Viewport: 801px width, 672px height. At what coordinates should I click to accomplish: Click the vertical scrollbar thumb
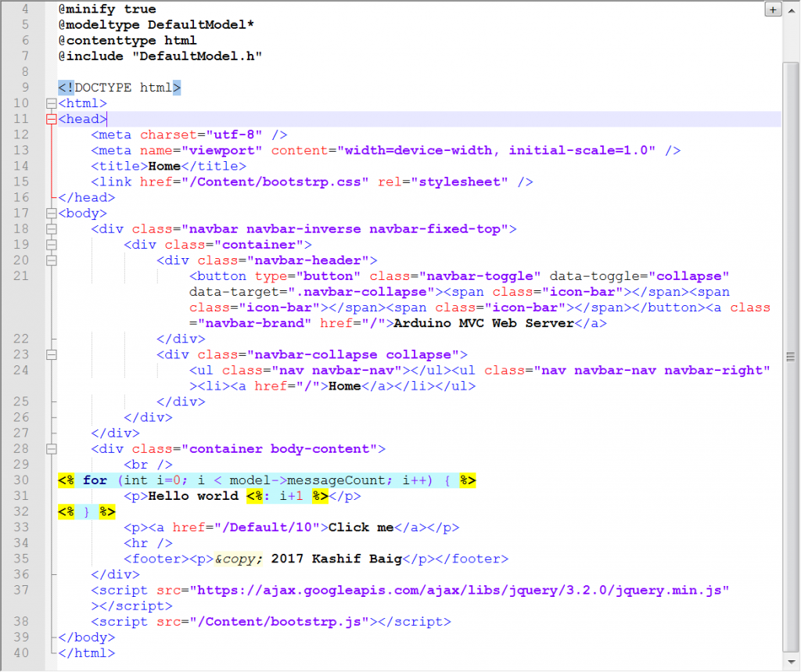coord(790,356)
